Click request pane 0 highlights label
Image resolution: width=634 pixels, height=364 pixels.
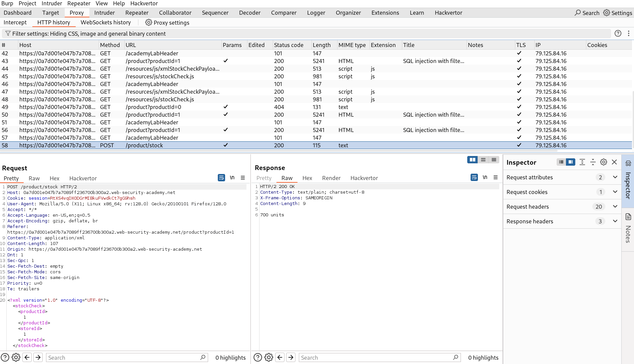(x=230, y=357)
